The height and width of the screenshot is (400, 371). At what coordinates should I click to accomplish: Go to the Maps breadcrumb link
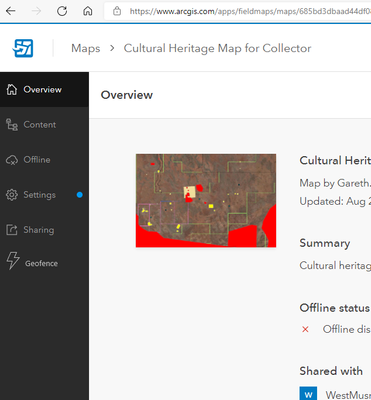86,48
